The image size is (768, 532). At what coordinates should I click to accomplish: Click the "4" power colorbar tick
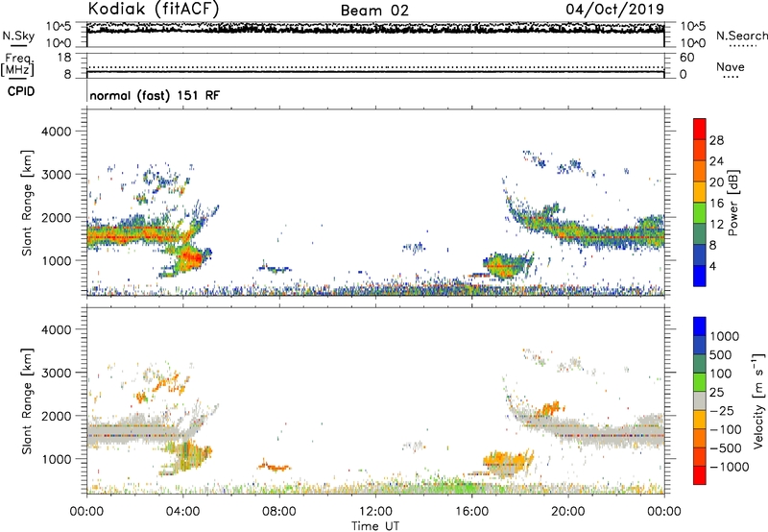pos(712,266)
